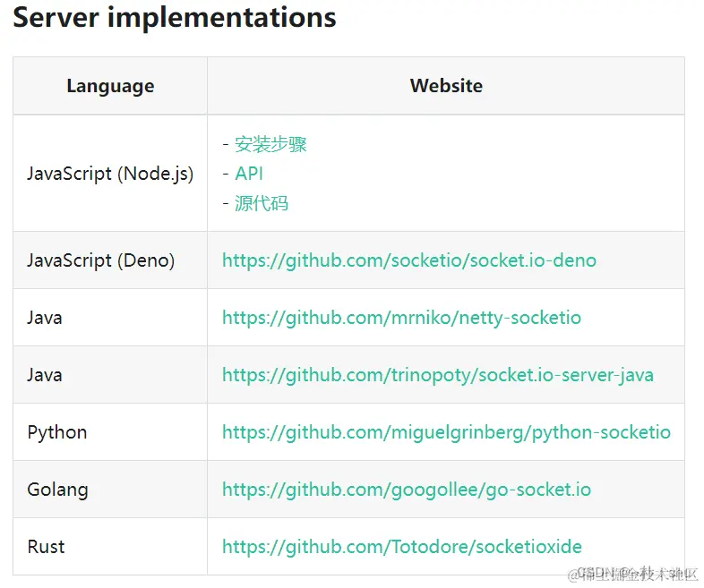
Task: Open the Totodore socketioxide link
Action: [402, 547]
